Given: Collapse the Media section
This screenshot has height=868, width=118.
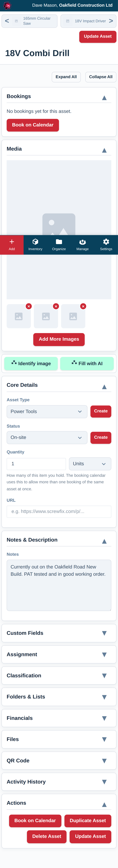Looking at the screenshot, I should 104,150.
